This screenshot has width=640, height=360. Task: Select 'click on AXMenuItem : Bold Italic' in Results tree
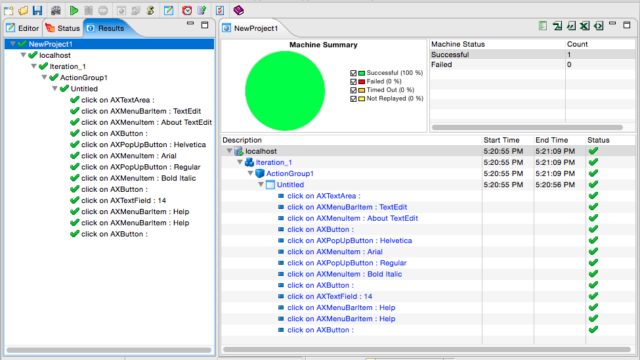(x=138, y=178)
